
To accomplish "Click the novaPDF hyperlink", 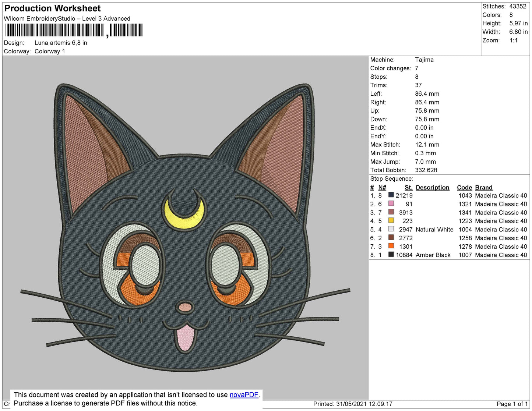I will point(244,395).
